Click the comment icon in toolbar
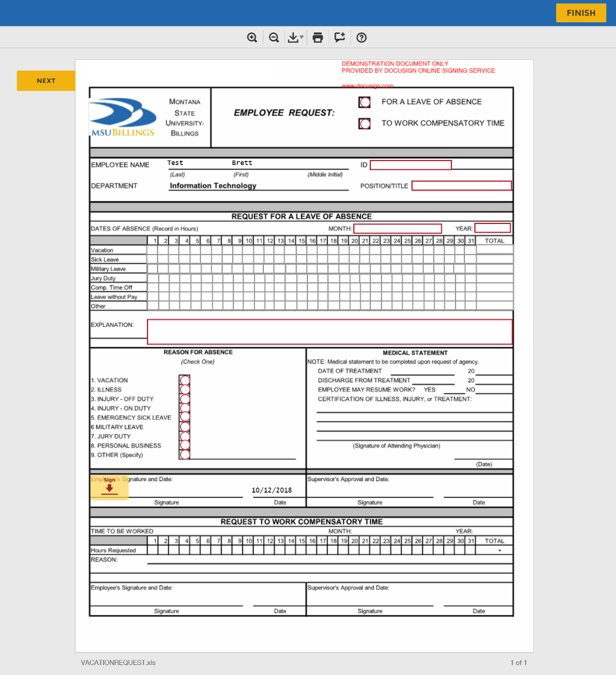The image size is (616, 675). 340,38
